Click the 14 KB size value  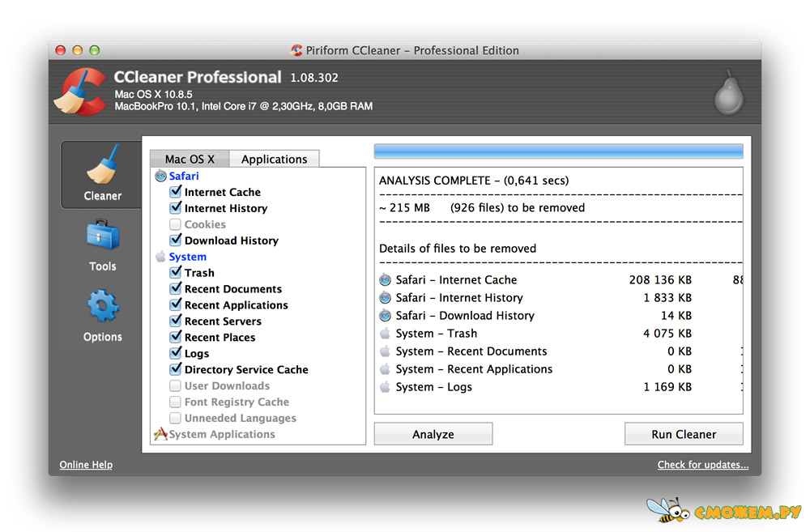(676, 316)
